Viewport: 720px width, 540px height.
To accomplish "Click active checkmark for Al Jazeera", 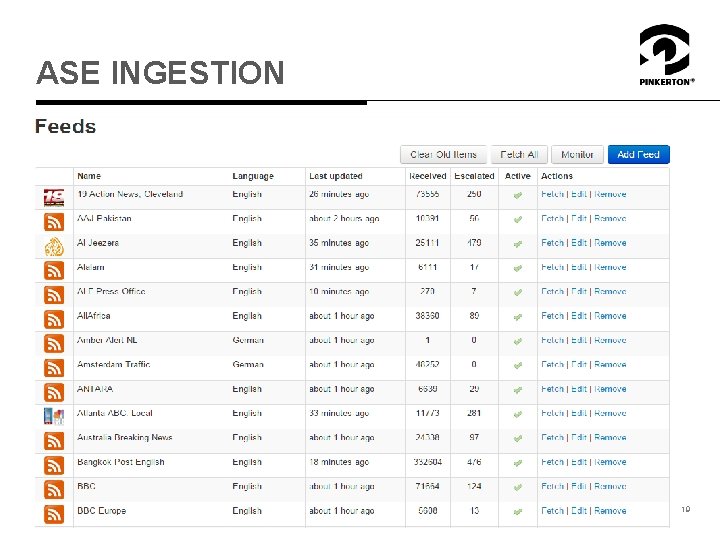I will (518, 244).
